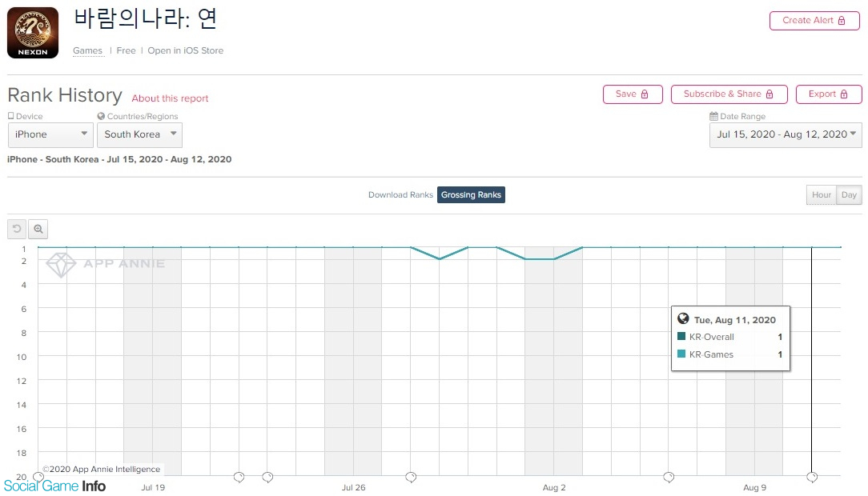Click the 'Aug 9' axis label

click(x=754, y=488)
